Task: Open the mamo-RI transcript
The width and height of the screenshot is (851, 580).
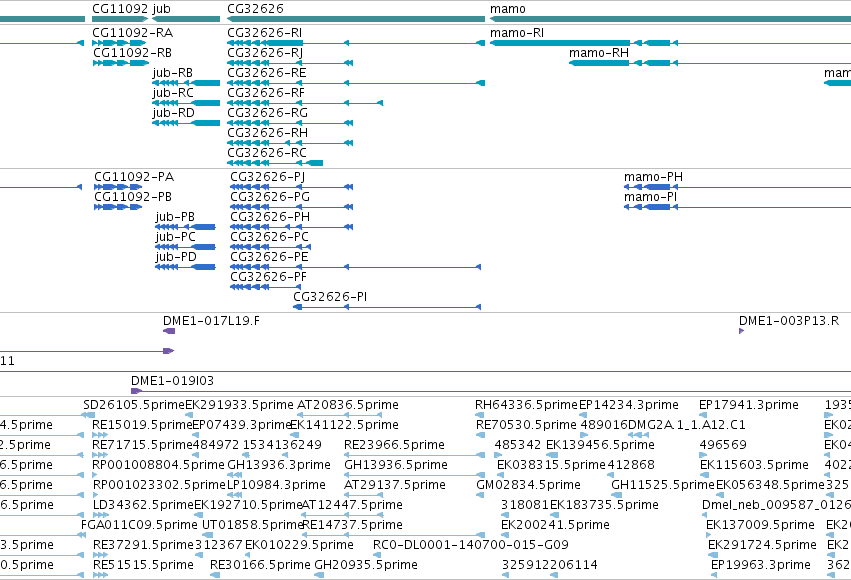Action: click(517, 33)
